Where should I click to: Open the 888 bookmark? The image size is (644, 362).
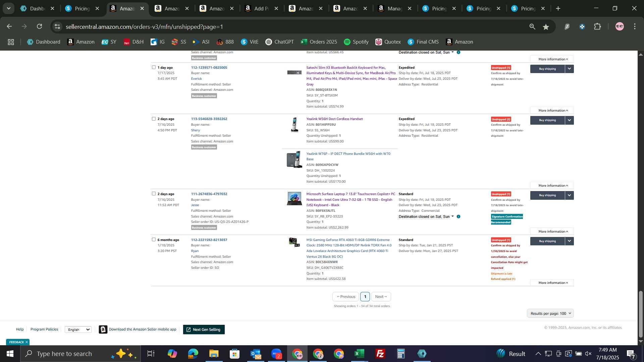tap(225, 42)
